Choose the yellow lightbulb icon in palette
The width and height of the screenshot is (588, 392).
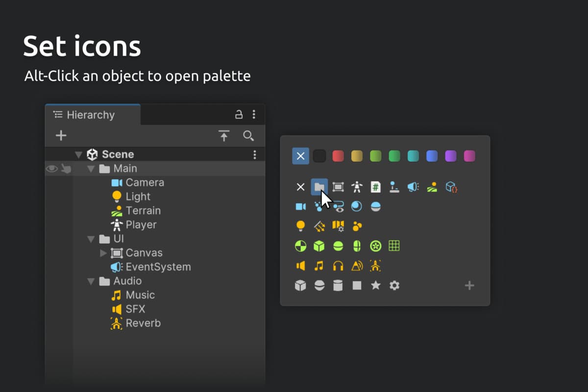(x=300, y=226)
